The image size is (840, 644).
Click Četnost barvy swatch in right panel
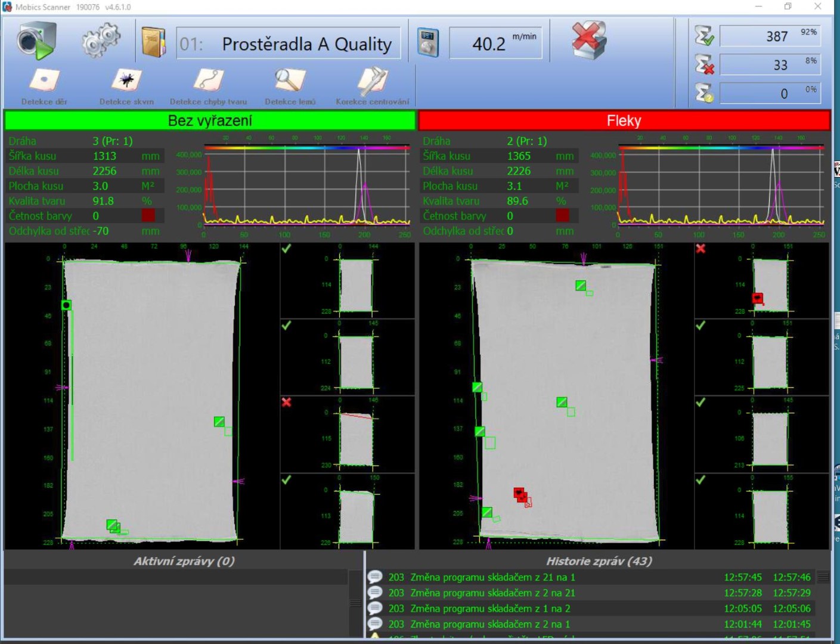tap(562, 215)
